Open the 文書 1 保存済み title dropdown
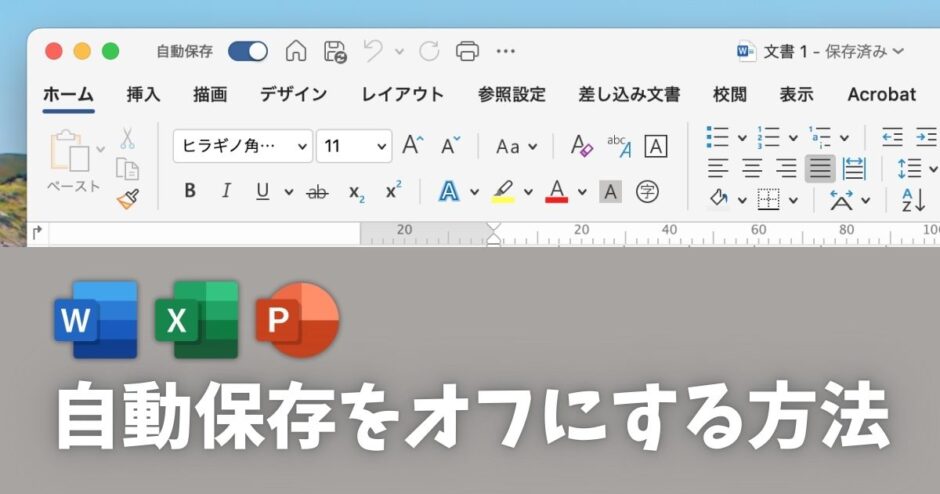940x494 pixels. point(898,51)
